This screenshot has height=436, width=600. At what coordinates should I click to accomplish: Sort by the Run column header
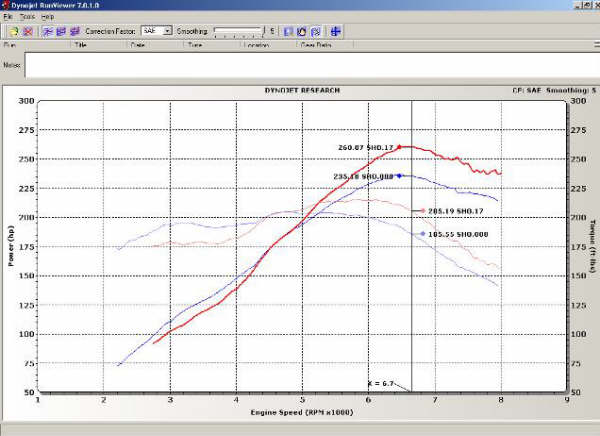(x=36, y=45)
